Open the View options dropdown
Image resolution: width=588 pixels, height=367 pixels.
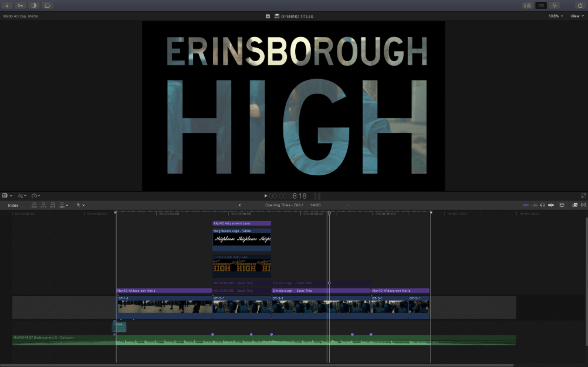click(x=577, y=16)
